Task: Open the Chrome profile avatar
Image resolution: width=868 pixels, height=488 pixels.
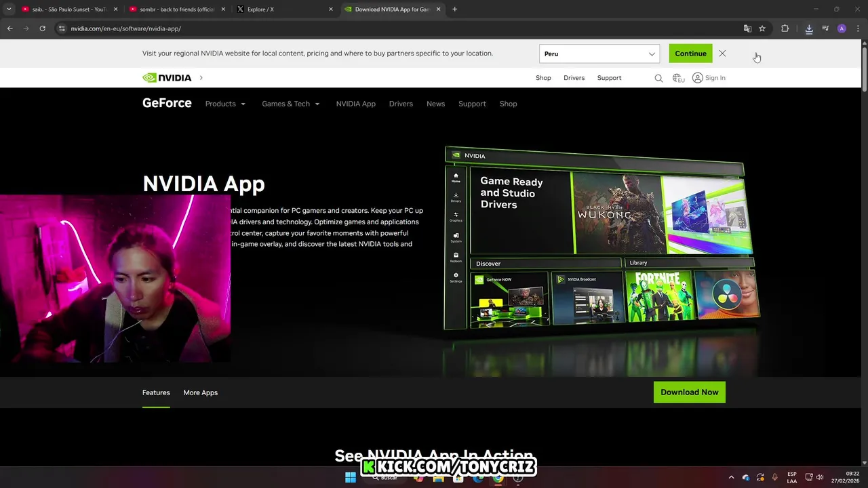Action: coord(842,28)
